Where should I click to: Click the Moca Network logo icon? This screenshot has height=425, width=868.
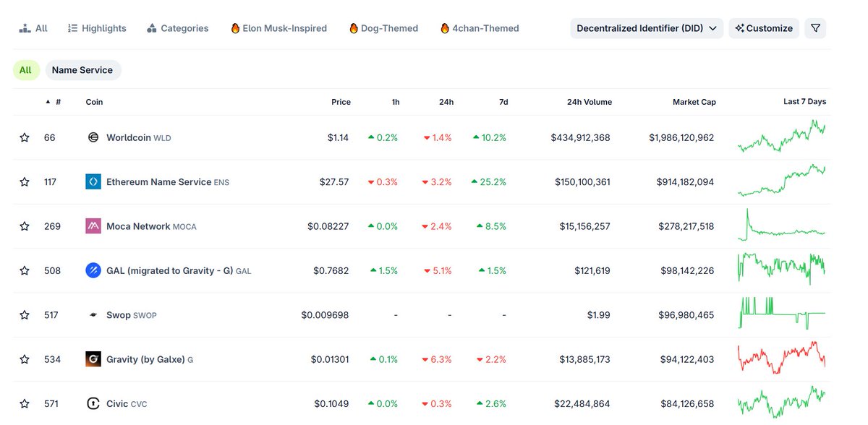(93, 226)
